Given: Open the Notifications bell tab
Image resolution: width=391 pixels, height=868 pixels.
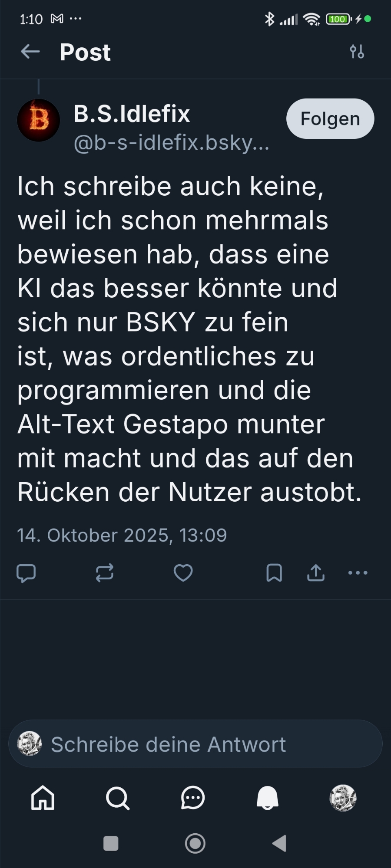Looking at the screenshot, I should point(268,798).
